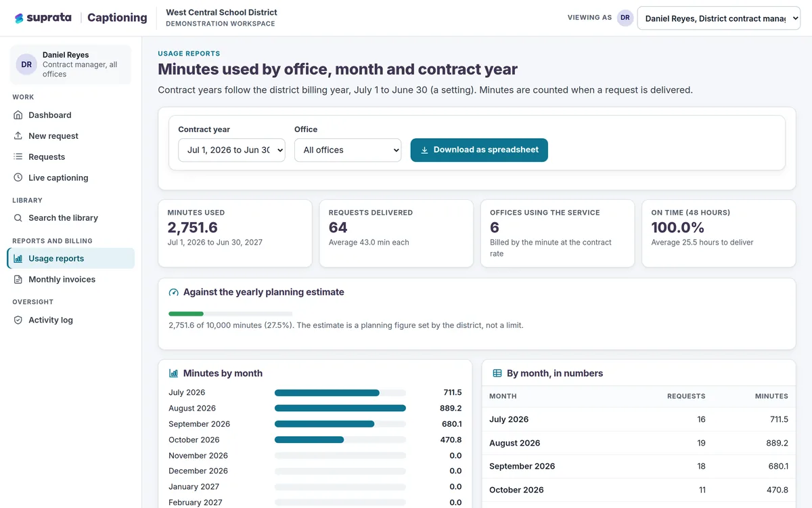Screen dimensions: 812x508
Task: Click the Average 25.5 hours to deliver text
Action: (702, 242)
